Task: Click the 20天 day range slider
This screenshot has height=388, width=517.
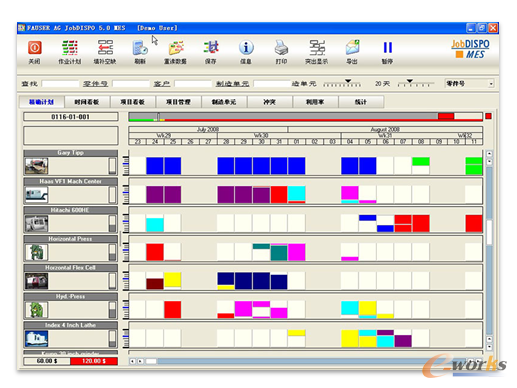Action: click(416, 83)
